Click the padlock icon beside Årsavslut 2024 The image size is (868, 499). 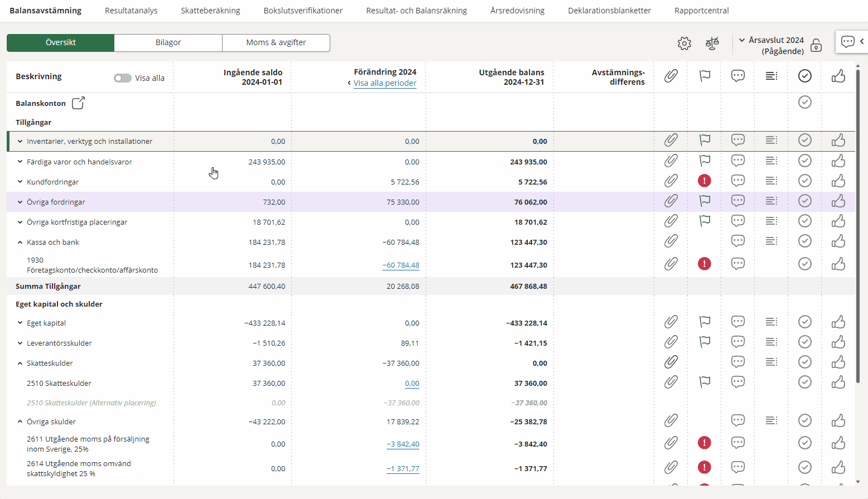[x=816, y=45]
